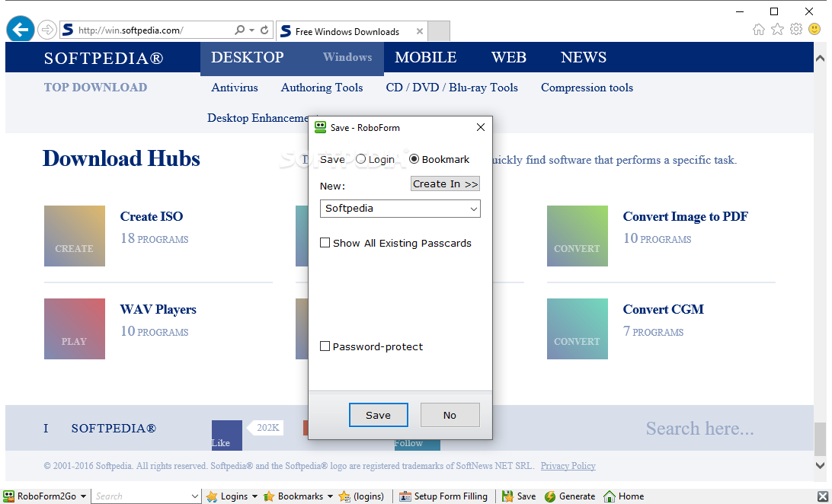Screen dimensions: 832x504
Task: Expand the RoboForm Search box dropdown
Action: point(195,496)
